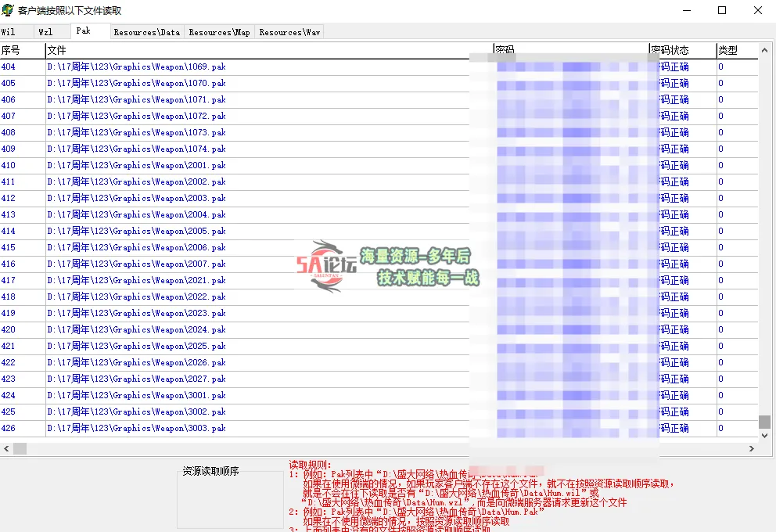Close the window
The image size is (776, 532).
pos(758,10)
